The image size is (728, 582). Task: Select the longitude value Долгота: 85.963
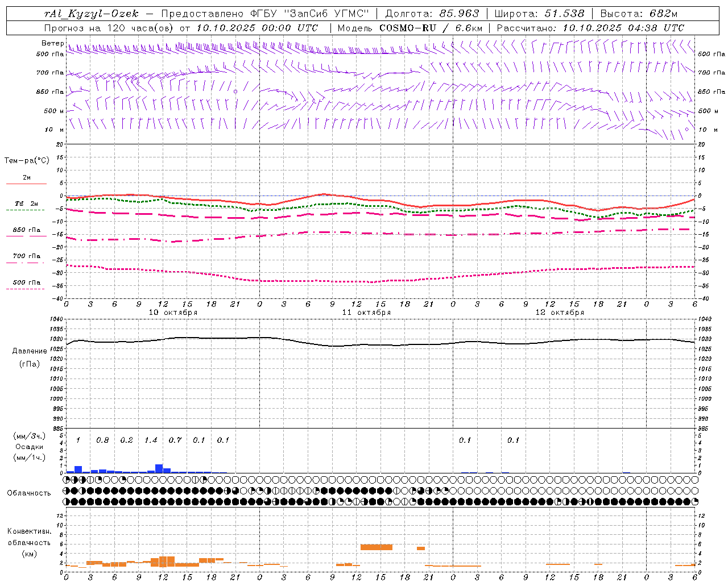tap(432, 14)
